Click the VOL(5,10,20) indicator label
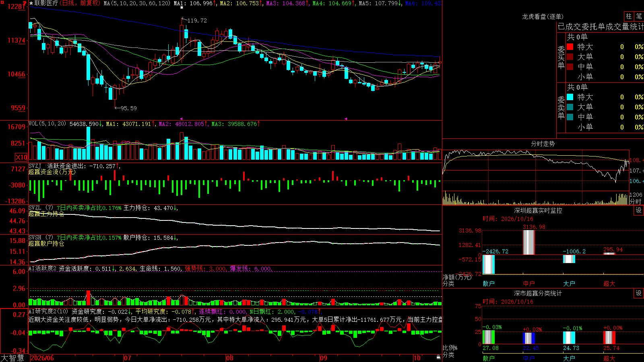This screenshot has height=362, width=644. [47, 123]
